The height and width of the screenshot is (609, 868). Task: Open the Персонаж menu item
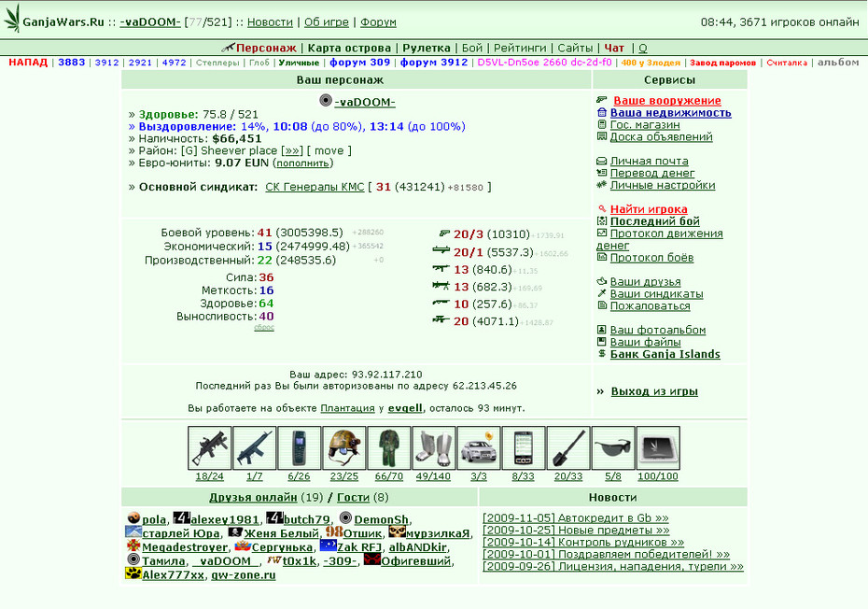266,49
